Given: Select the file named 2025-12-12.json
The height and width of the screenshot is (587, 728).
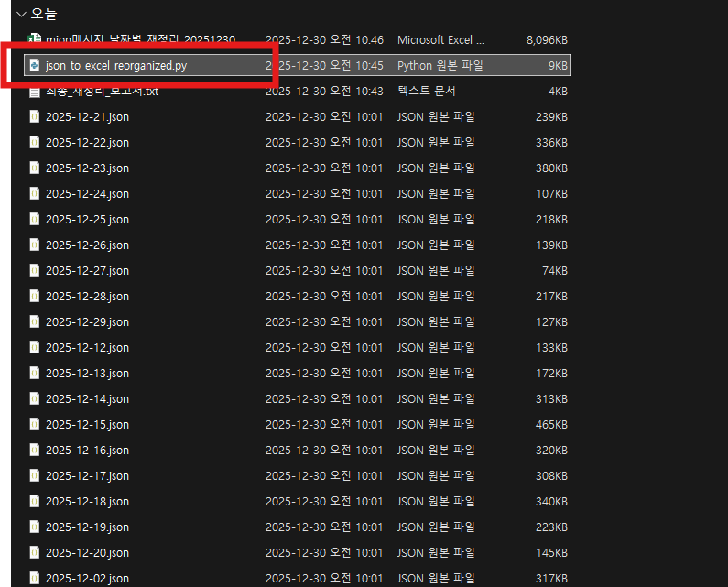Looking at the screenshot, I should pos(87,348).
